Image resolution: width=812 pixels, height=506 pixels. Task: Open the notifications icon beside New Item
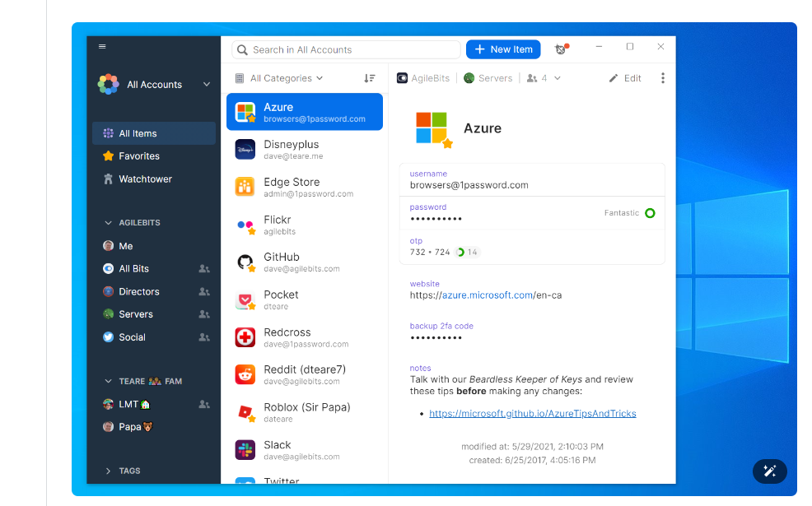point(562,49)
